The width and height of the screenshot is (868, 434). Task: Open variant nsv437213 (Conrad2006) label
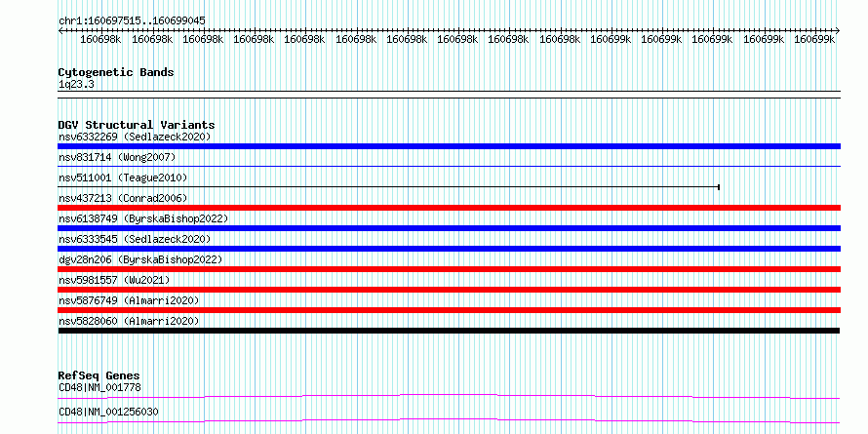click(123, 198)
